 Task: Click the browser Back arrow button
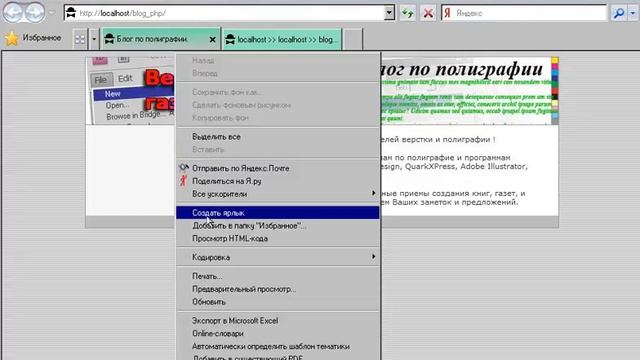(13, 13)
